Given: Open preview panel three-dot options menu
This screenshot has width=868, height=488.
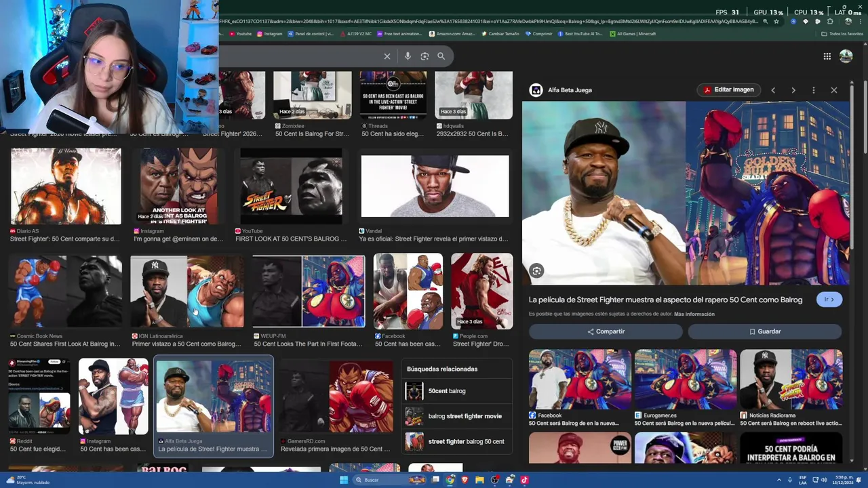Looking at the screenshot, I should pos(814,90).
